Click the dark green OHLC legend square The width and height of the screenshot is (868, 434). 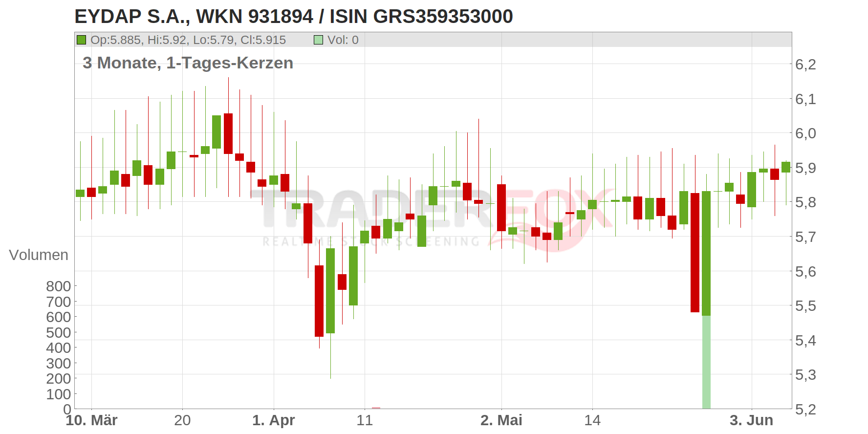coord(81,40)
